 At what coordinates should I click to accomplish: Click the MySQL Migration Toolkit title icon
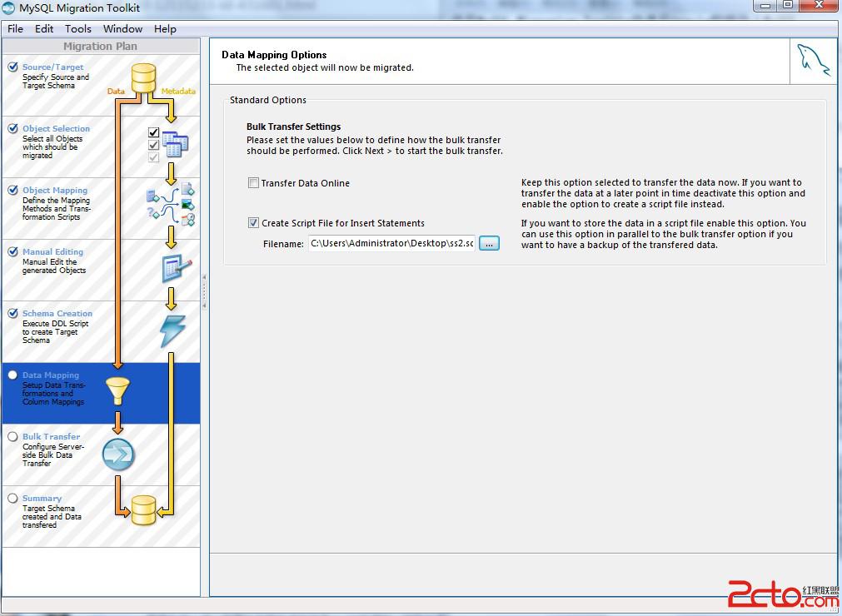pyautogui.click(x=8, y=8)
